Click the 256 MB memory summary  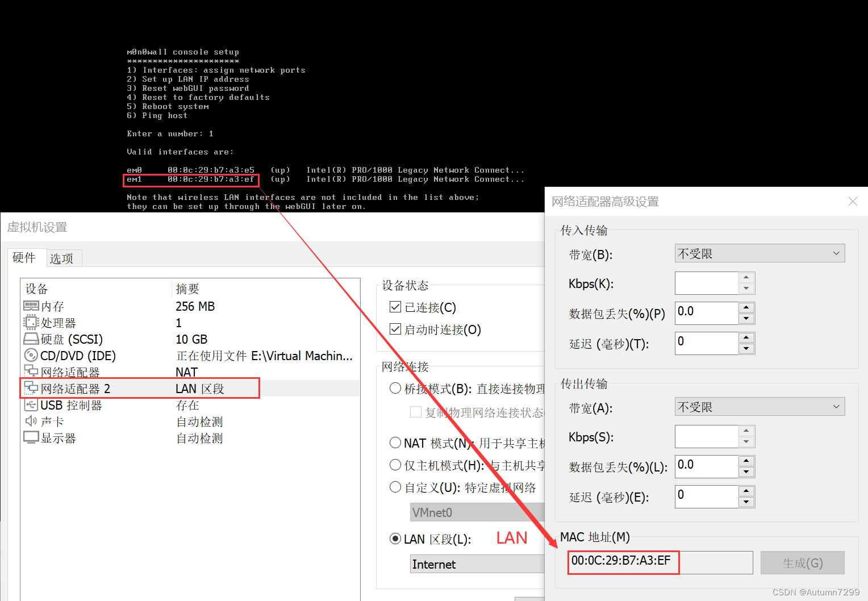195,306
